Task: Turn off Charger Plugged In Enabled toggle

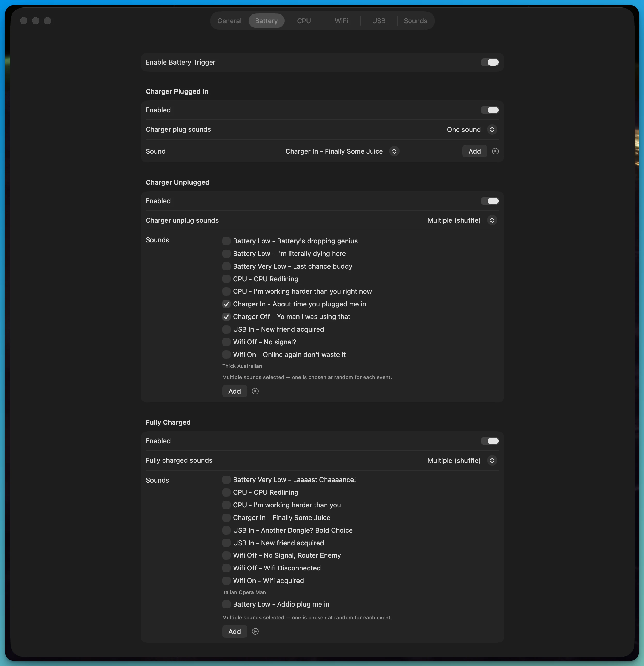Action: [489, 110]
